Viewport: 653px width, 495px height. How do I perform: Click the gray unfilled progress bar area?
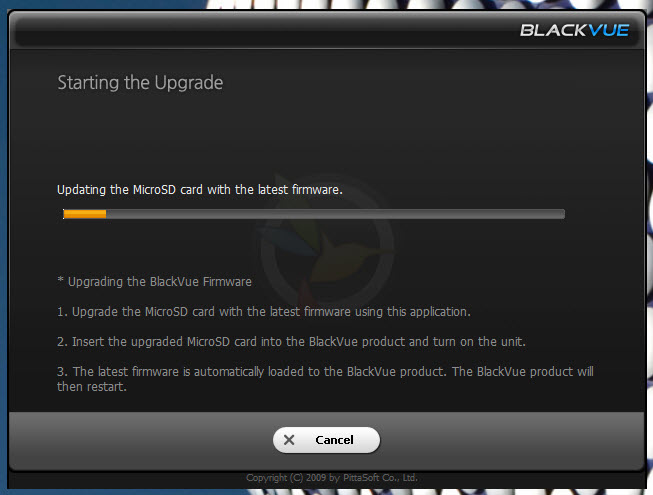pos(335,214)
